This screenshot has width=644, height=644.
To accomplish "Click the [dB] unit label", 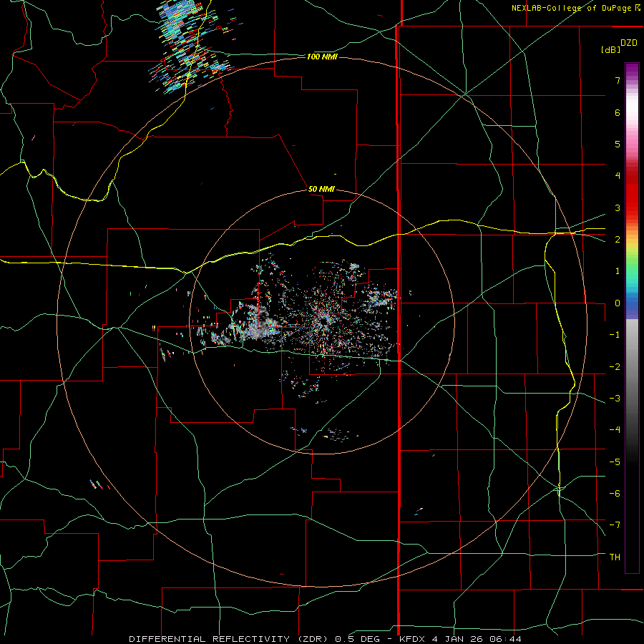I will [610, 49].
